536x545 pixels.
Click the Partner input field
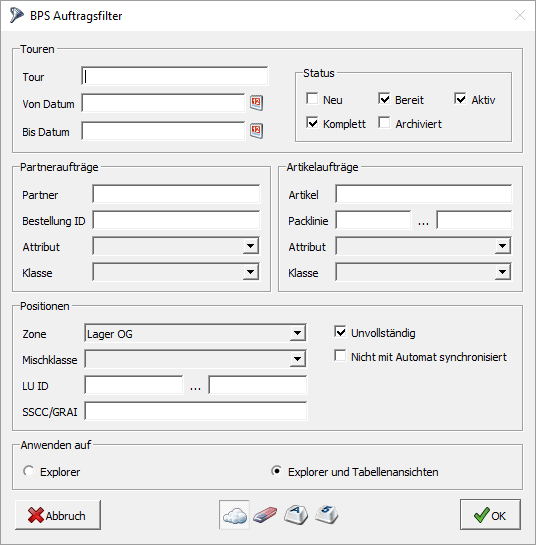[x=176, y=194]
